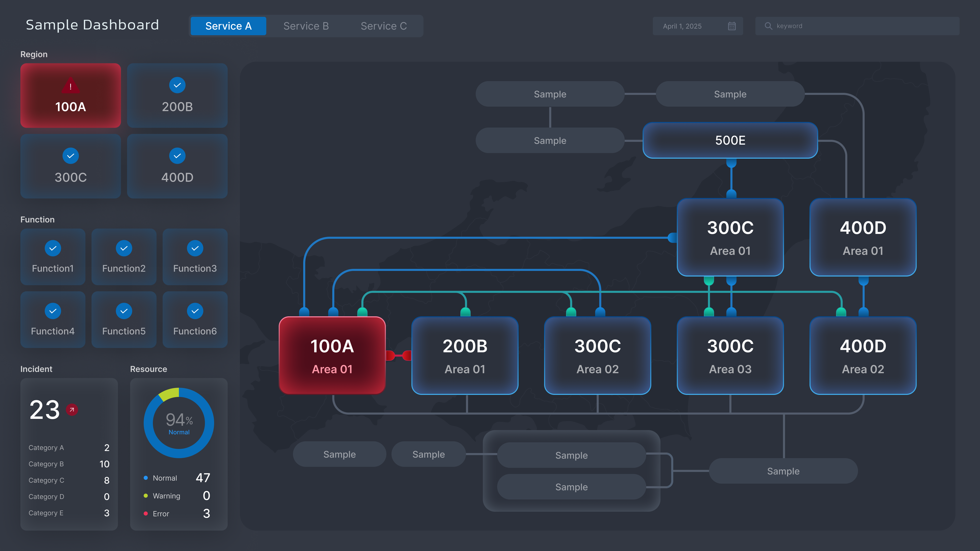
Task: Toggle the Function1 check tile
Action: (53, 257)
